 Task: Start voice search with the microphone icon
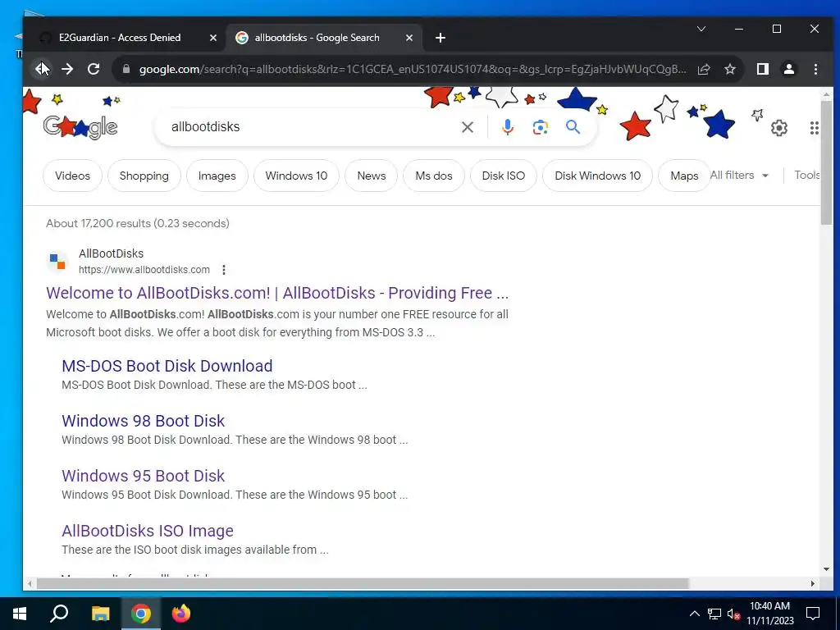point(507,127)
